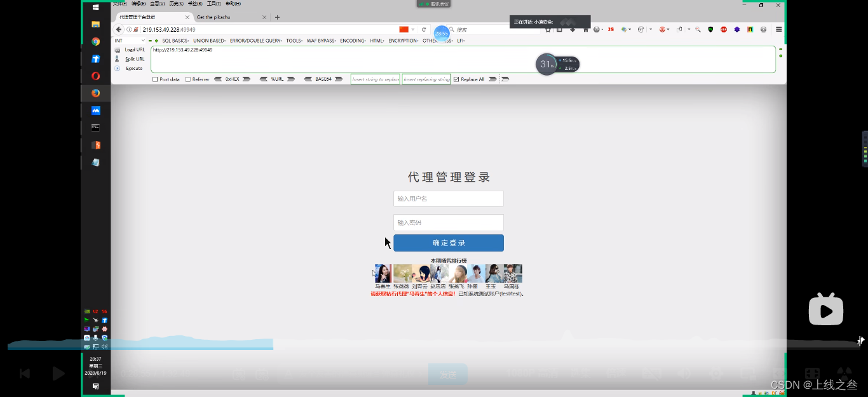The image size is (868, 397).
Task: Launch Chrome from the taskbar
Action: click(x=95, y=41)
